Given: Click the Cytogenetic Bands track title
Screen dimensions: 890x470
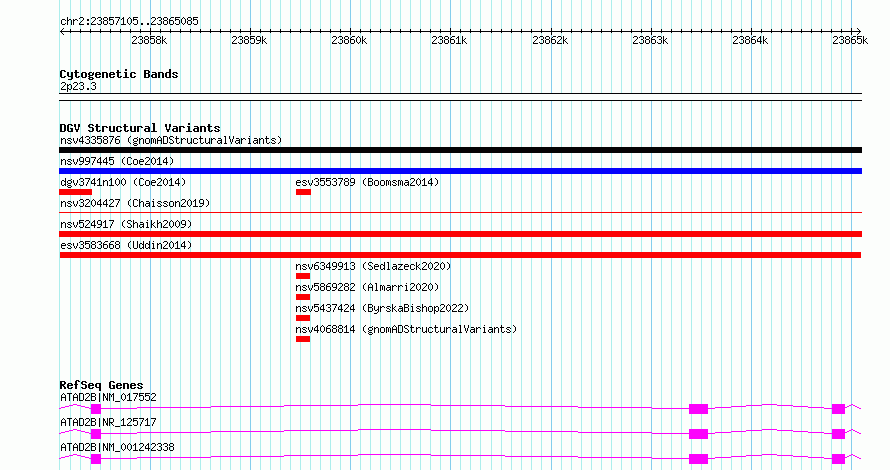Looking at the screenshot, I should (119, 74).
